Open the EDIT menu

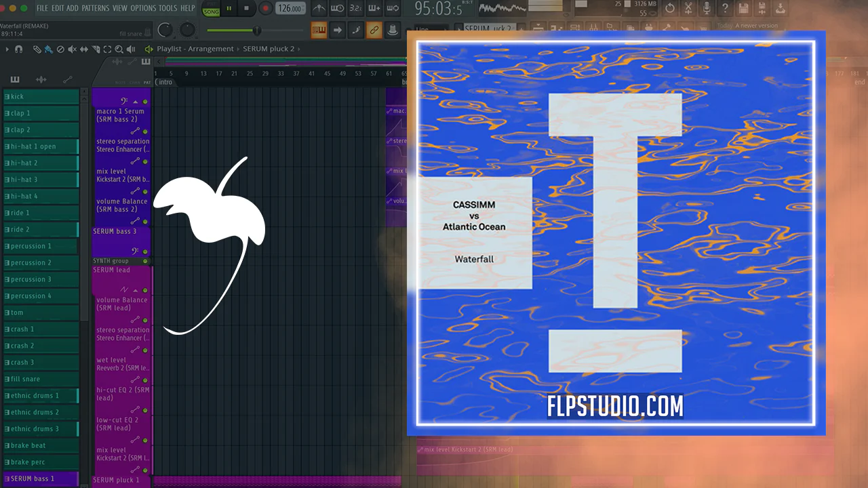coord(58,8)
